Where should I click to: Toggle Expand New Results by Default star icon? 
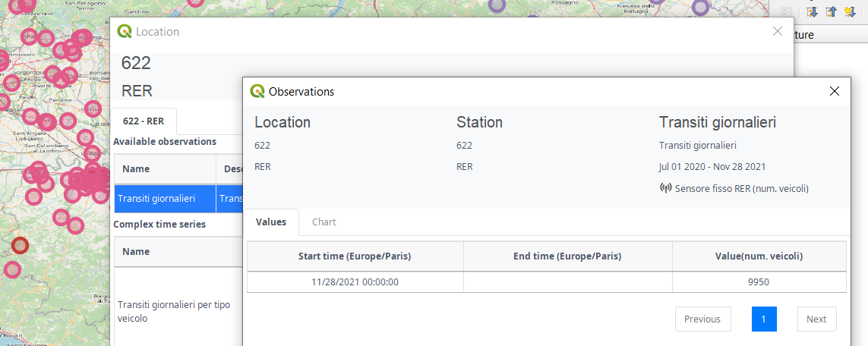(x=851, y=11)
